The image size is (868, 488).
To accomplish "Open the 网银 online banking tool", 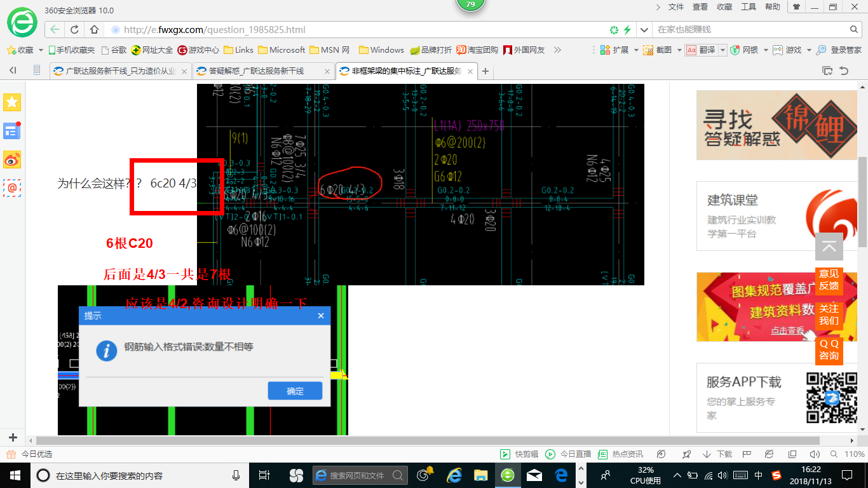I will tap(744, 50).
